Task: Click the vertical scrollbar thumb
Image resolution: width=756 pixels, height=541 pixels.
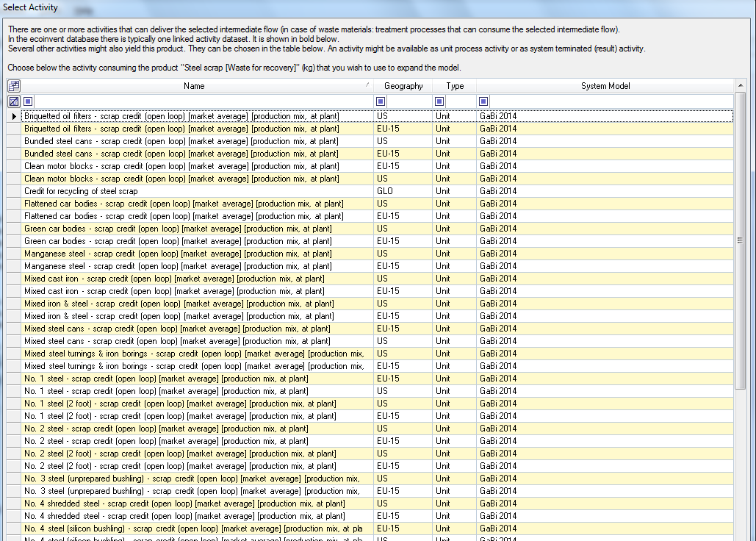Action: (x=740, y=240)
